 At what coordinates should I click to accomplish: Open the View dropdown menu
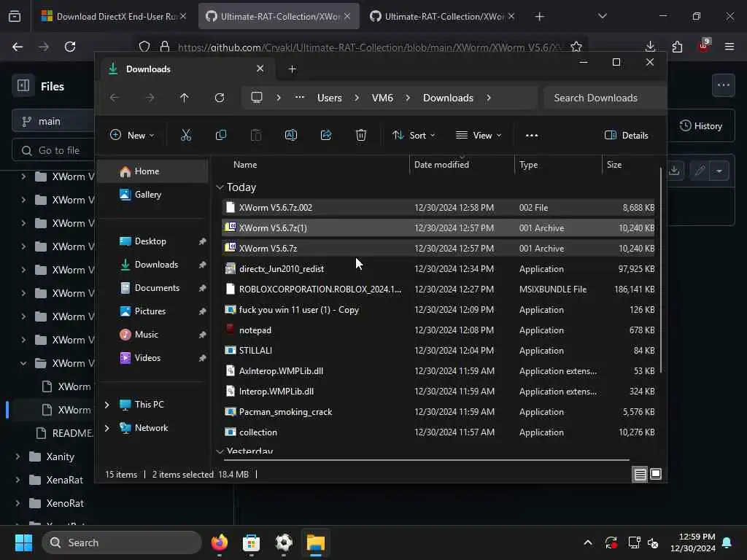point(479,135)
